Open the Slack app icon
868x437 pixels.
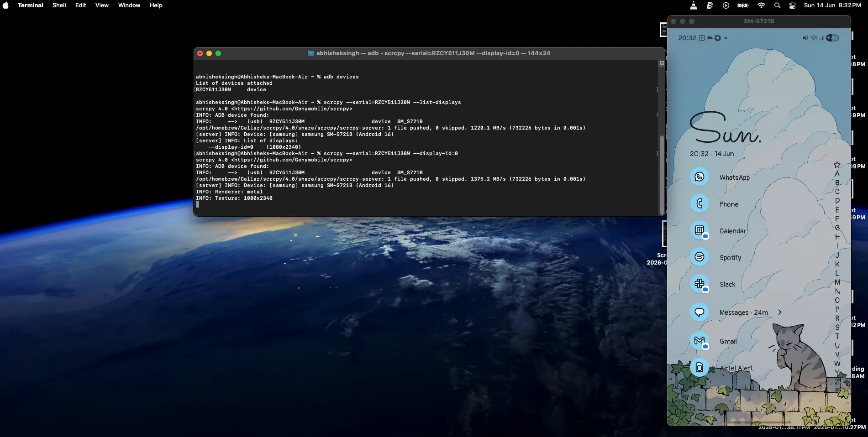[700, 284]
